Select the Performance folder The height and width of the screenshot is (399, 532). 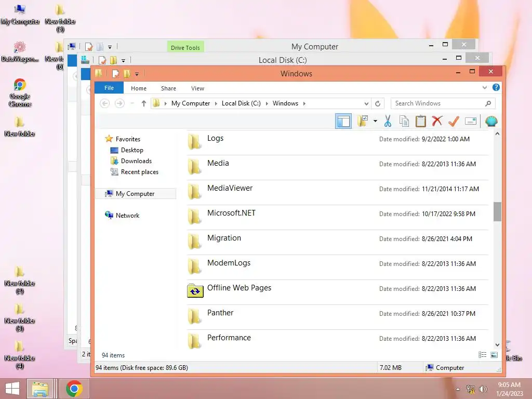point(338,340)
